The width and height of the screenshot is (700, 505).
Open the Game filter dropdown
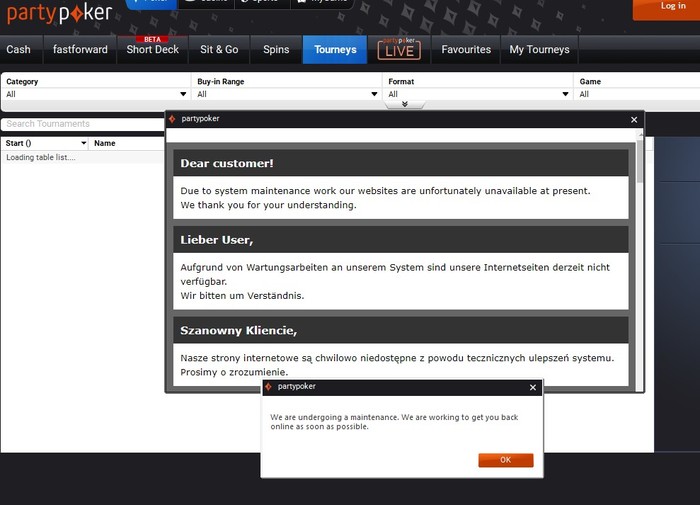click(x=638, y=94)
